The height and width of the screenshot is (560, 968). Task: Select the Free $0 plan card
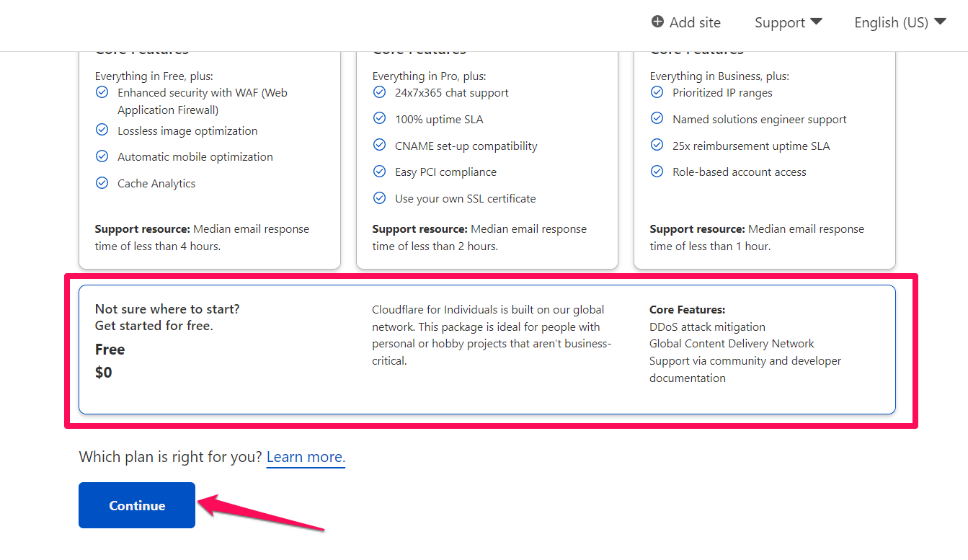(x=487, y=350)
